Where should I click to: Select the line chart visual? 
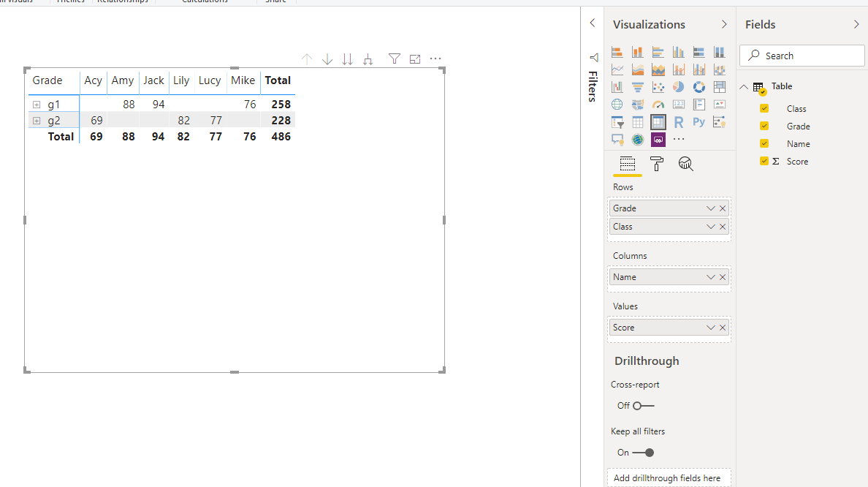[617, 69]
